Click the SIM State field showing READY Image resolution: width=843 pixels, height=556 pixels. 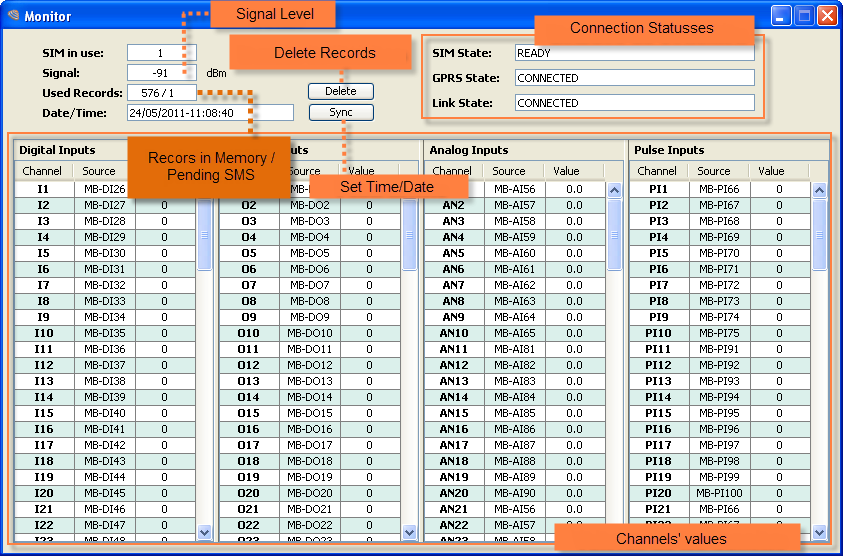[634, 53]
